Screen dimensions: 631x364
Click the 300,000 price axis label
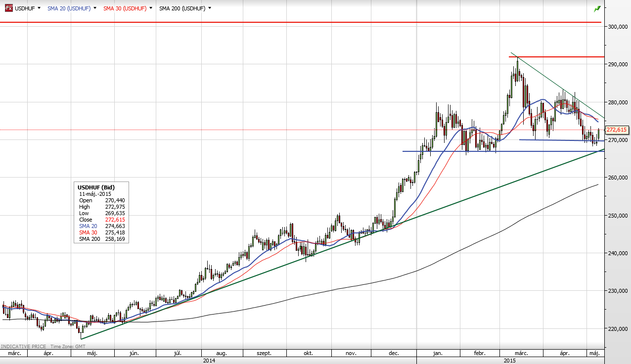(618, 27)
